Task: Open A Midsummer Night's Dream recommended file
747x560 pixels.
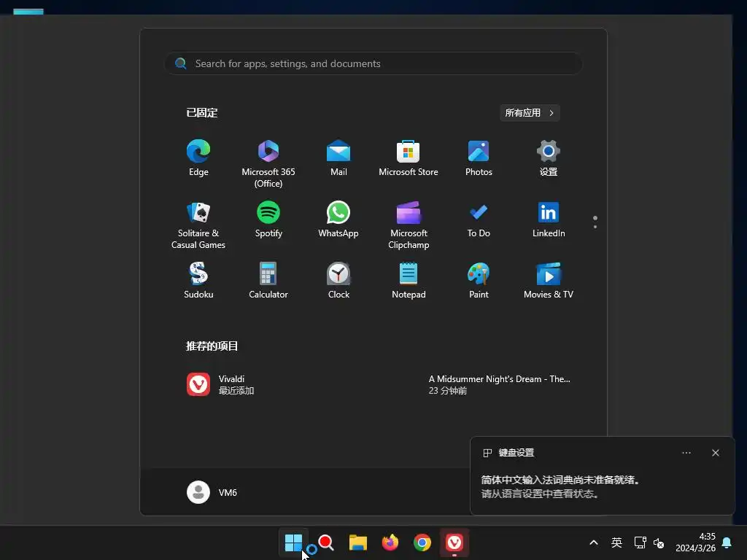Action: 499,384
